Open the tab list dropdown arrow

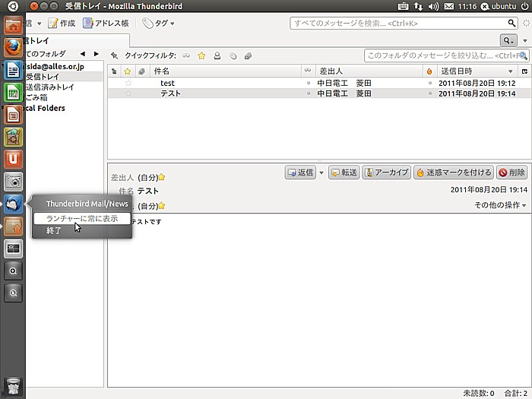pos(525,41)
